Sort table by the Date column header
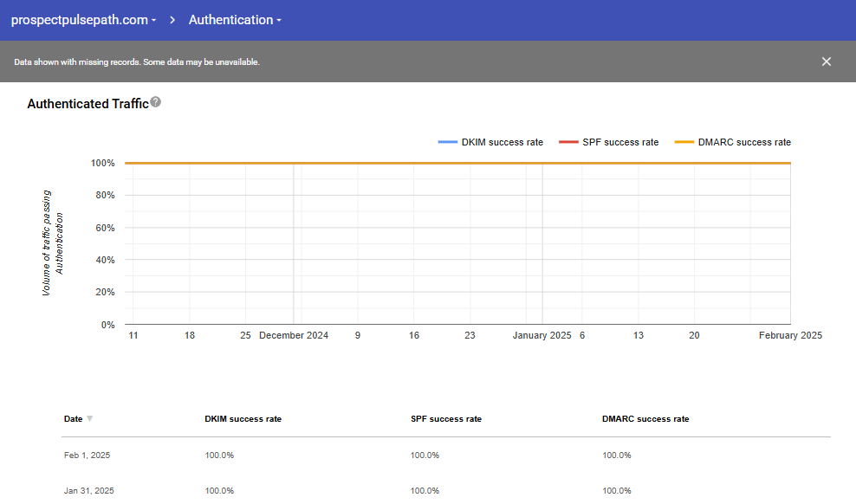 click(74, 419)
